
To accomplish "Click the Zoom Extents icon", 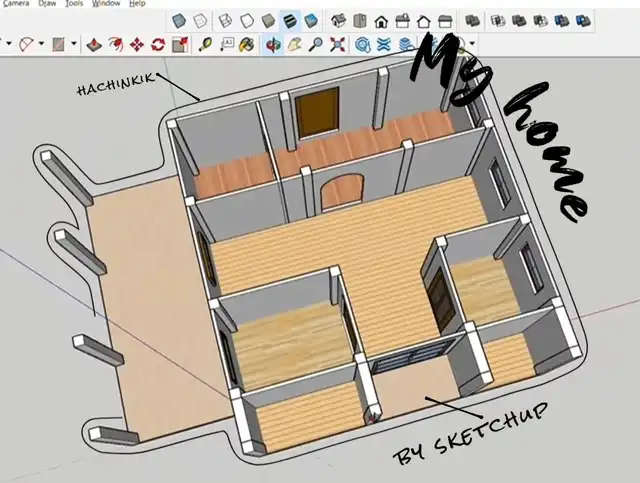I will (x=338, y=44).
